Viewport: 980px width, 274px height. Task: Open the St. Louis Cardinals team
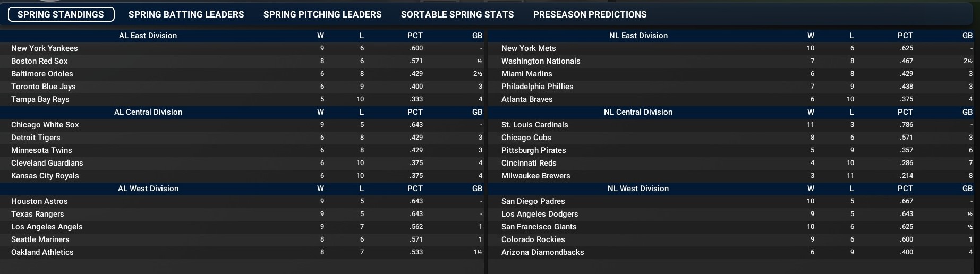click(x=534, y=125)
